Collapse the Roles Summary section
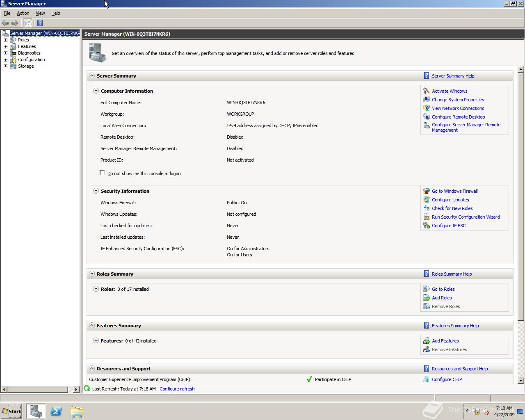Viewport: 525px width, 420px height. [x=92, y=274]
